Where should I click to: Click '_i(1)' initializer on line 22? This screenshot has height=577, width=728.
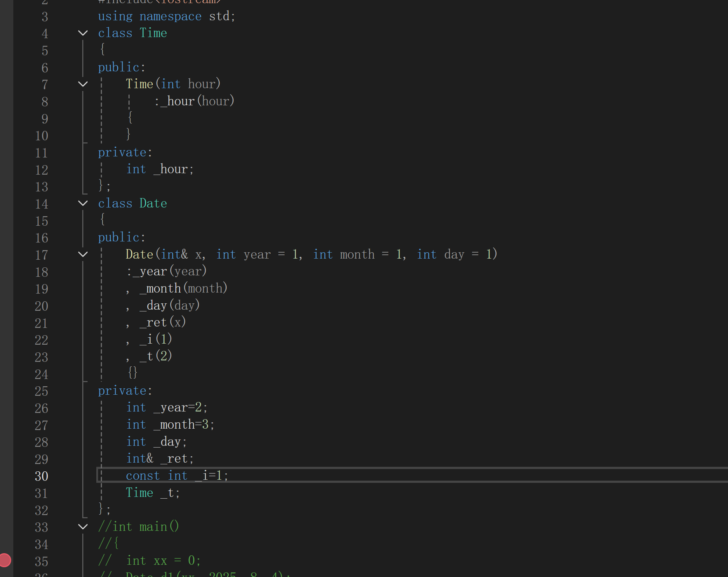(x=156, y=339)
